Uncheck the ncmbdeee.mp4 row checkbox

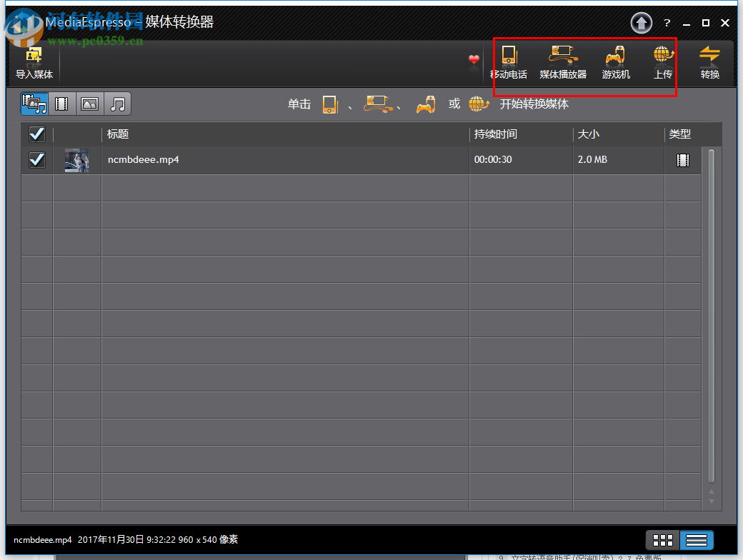point(36,159)
